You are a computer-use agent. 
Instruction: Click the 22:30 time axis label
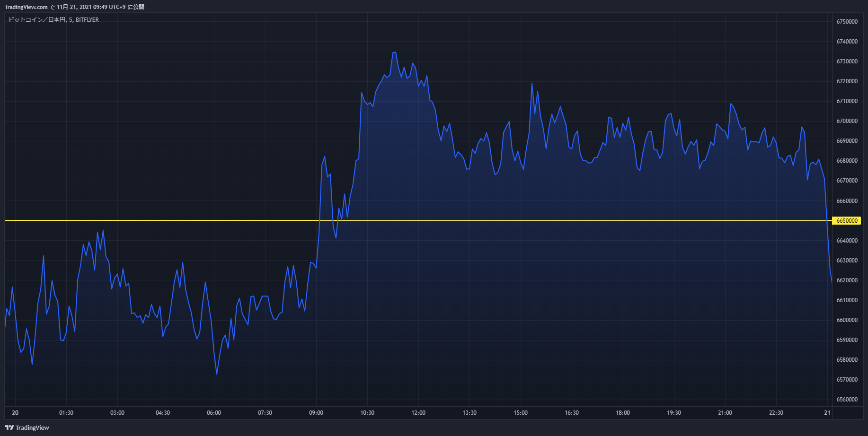click(776, 413)
